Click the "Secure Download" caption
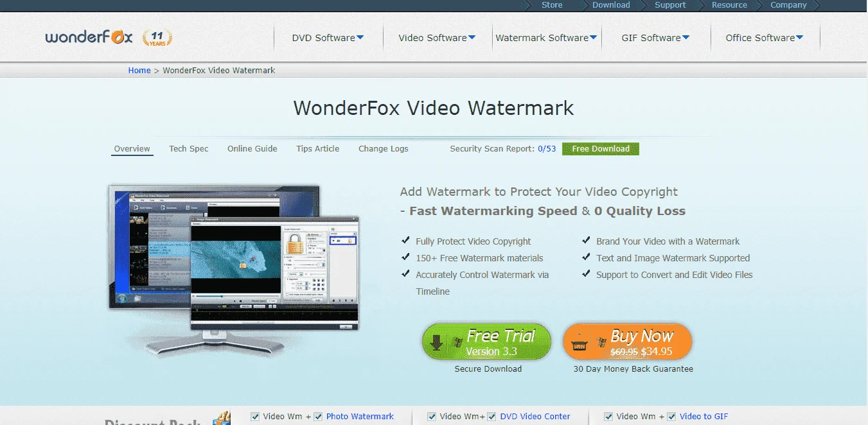This screenshot has height=425, width=868. pos(488,369)
